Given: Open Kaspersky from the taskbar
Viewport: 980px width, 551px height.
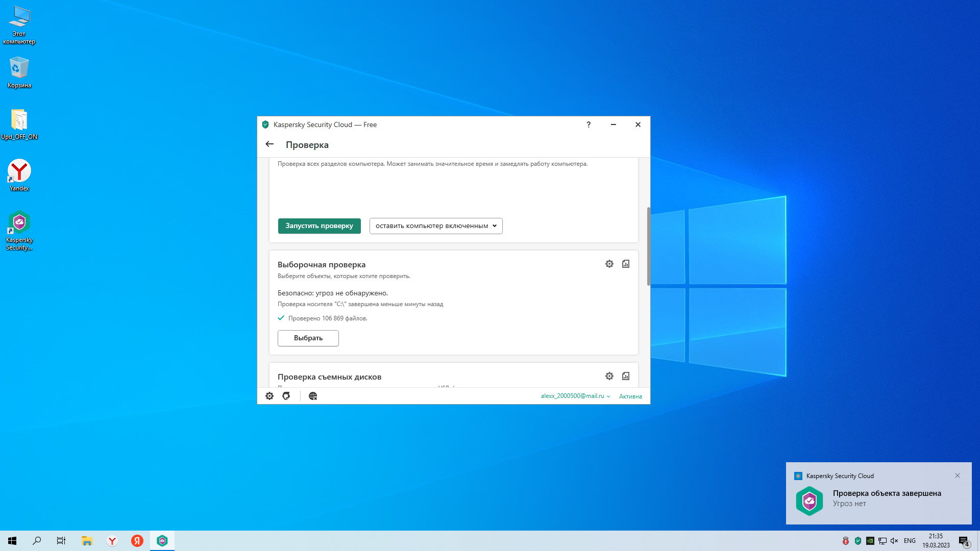Looking at the screenshot, I should tap(162, 541).
